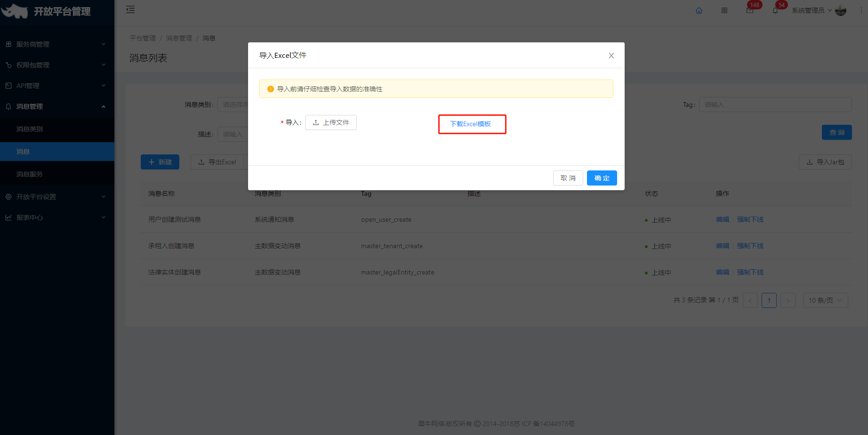Screen dimensions: 868x435
Task: Open the 10 条/页 page size dropdown
Action: 826,300
